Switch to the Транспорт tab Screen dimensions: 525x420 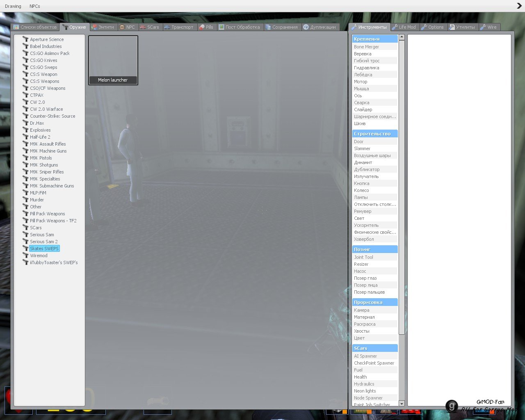[x=179, y=27]
